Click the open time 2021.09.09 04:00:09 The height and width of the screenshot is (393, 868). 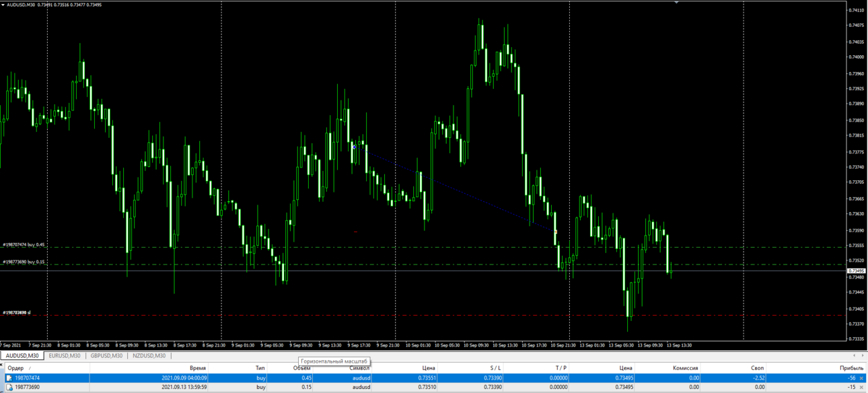coord(184,378)
